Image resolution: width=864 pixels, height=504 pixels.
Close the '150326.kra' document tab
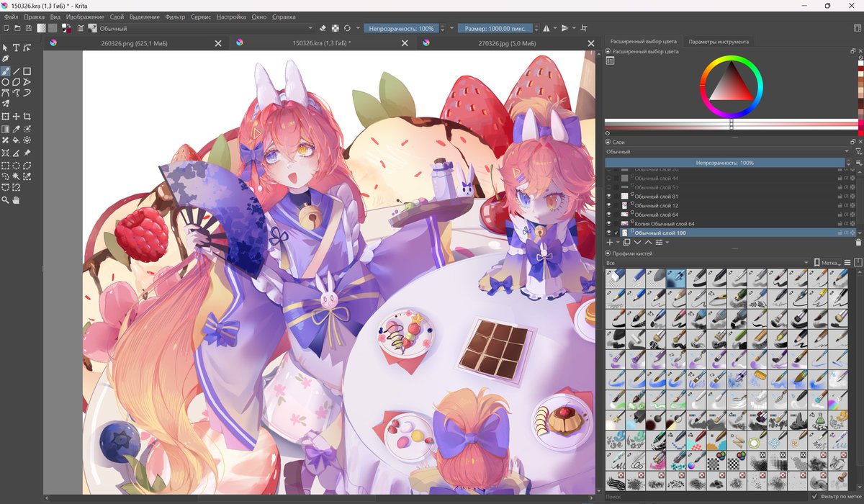[405, 43]
